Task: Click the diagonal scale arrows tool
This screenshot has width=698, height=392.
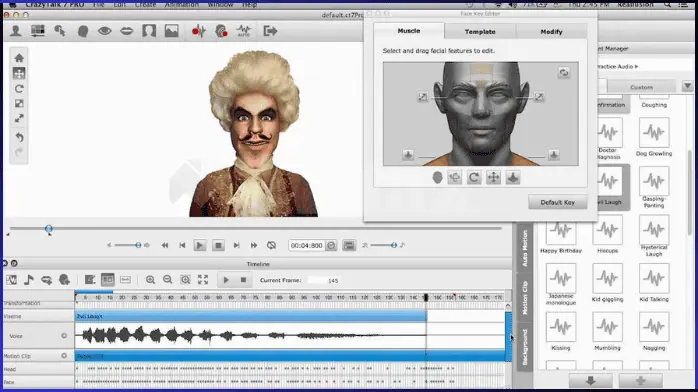Action: [19, 118]
